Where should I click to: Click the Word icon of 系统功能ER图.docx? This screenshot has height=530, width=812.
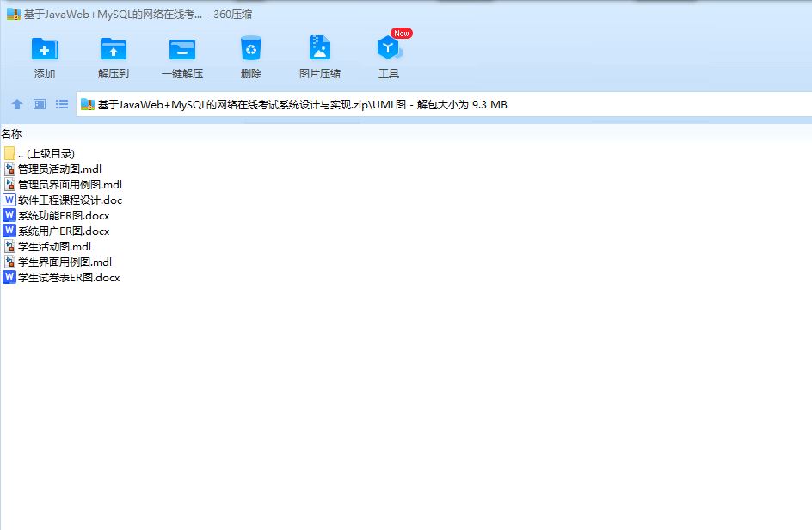point(9,215)
